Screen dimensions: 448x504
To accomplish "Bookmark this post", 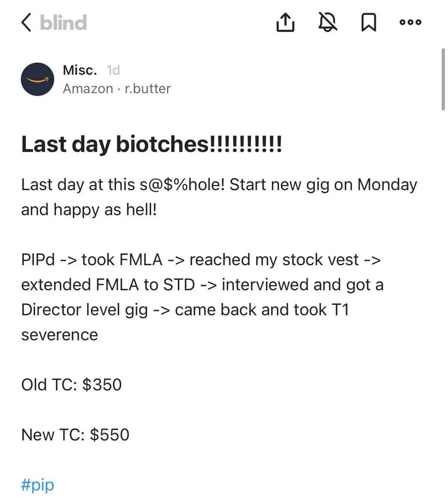I will click(x=369, y=22).
